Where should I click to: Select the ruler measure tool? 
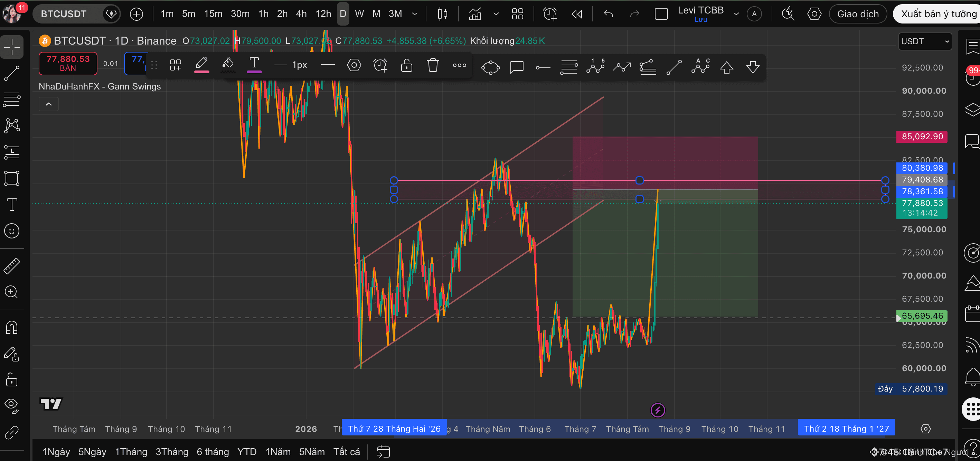12,266
